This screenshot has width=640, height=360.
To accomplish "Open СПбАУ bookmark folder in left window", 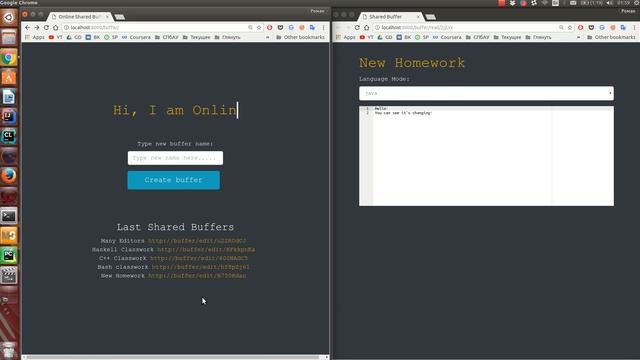I will (x=167, y=37).
